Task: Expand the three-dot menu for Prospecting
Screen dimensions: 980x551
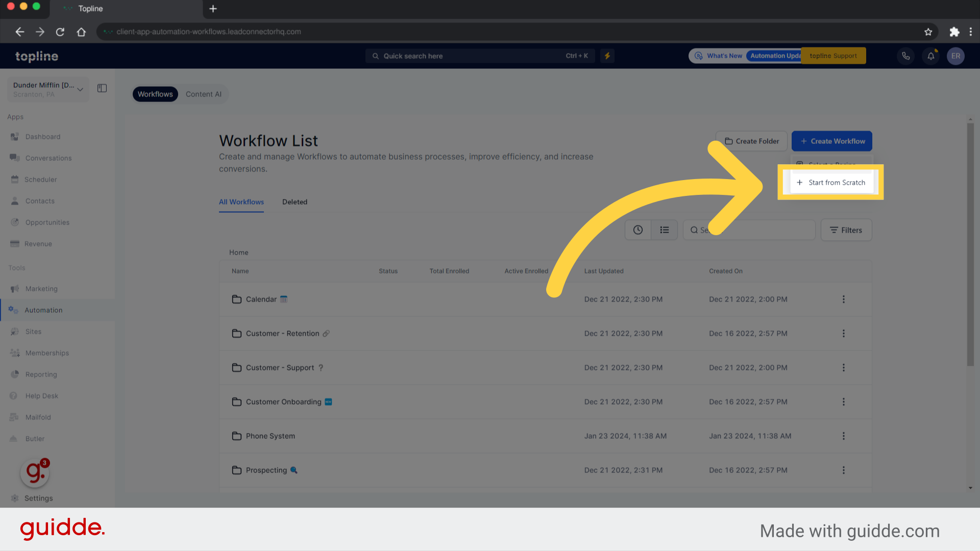Action: 843,469
